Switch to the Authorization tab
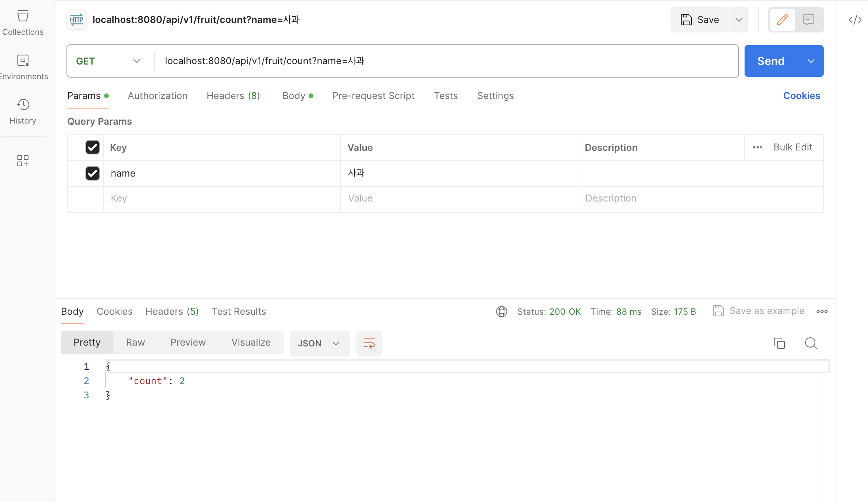 pos(157,96)
